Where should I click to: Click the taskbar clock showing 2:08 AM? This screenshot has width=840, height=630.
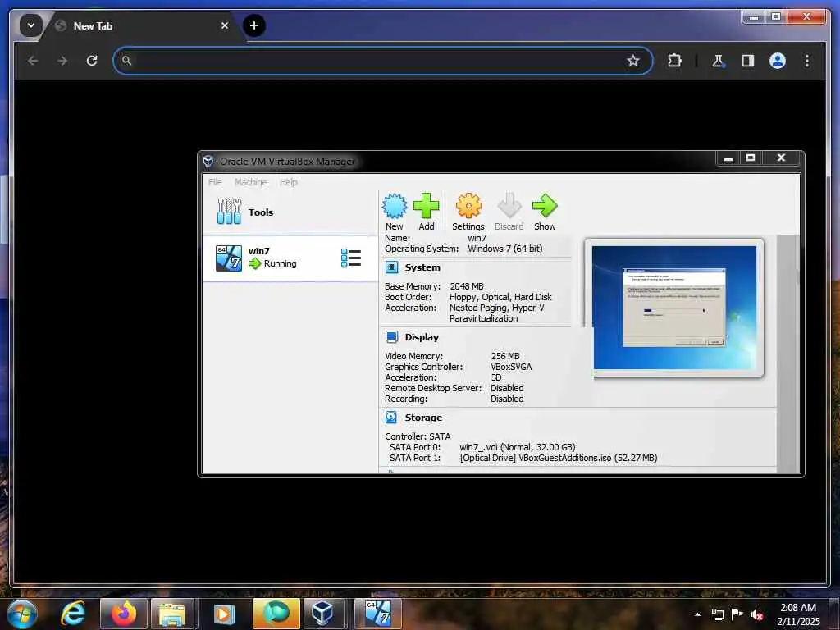tap(798, 614)
